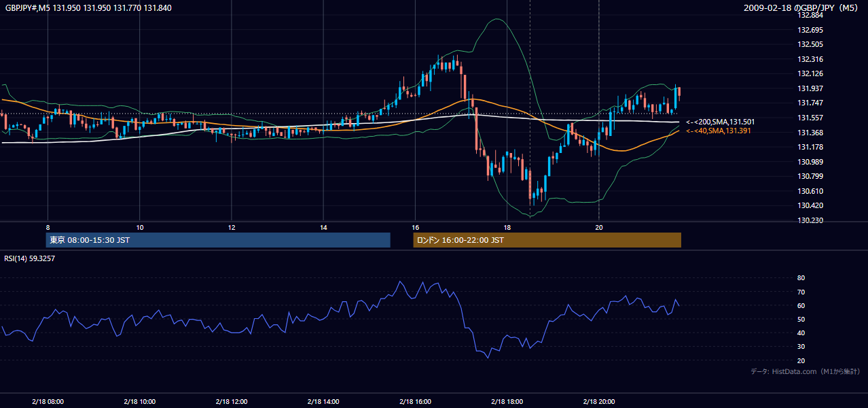Click price level 130.799 on axis
The width and height of the screenshot is (868, 408).
810,176
